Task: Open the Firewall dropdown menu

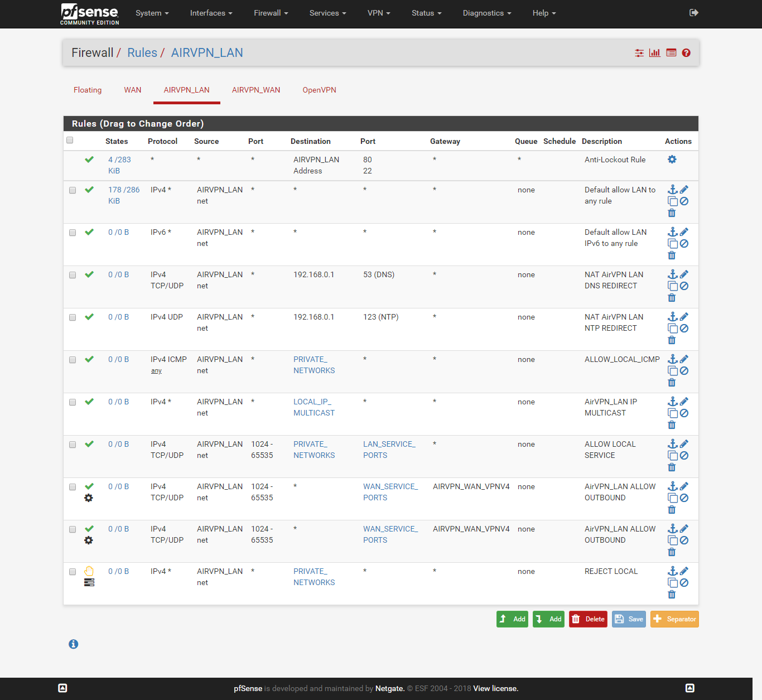Action: pyautogui.click(x=271, y=13)
